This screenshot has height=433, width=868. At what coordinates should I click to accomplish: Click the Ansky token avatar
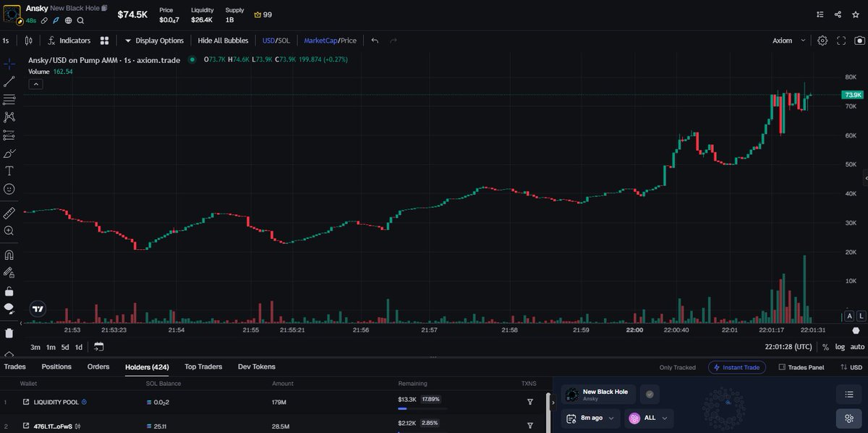tap(12, 14)
